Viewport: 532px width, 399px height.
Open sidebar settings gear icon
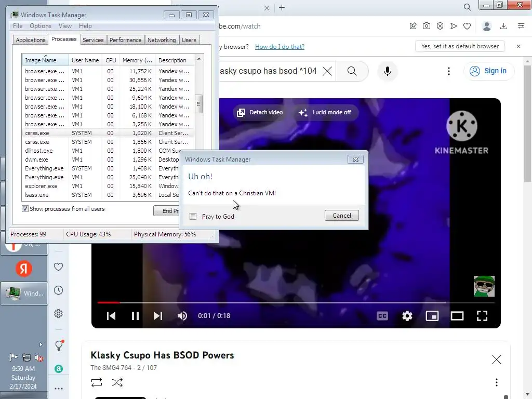(58, 313)
